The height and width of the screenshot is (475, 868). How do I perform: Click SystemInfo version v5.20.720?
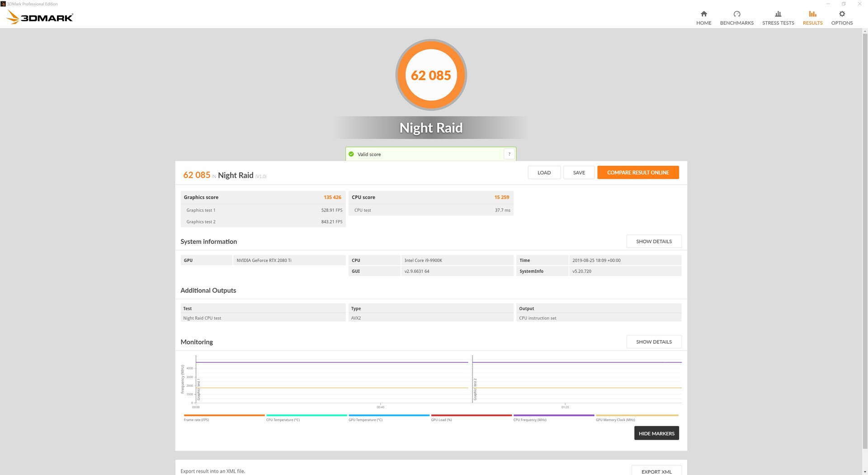(582, 271)
